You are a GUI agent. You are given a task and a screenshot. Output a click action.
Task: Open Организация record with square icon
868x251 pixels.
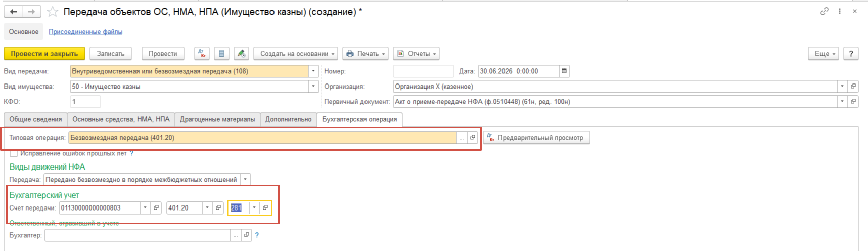(x=853, y=87)
